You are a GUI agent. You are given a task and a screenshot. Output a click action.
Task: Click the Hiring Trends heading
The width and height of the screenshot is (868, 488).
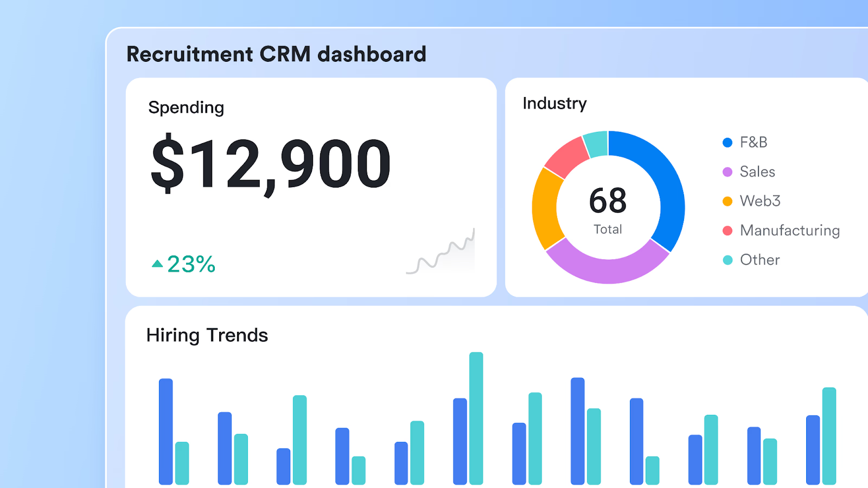(x=207, y=335)
